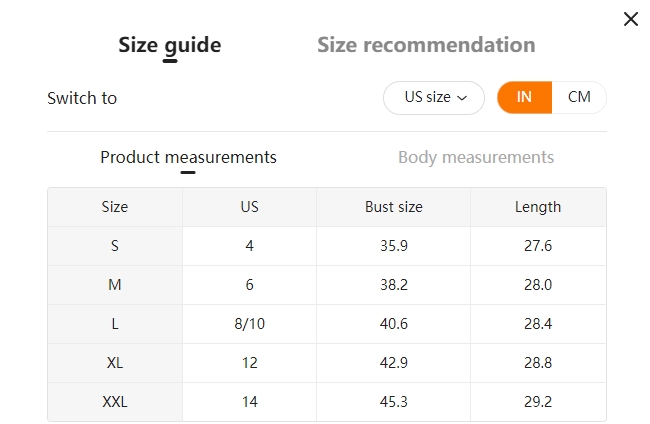Select the Size guide tab
The image size is (650, 424).
tap(170, 46)
